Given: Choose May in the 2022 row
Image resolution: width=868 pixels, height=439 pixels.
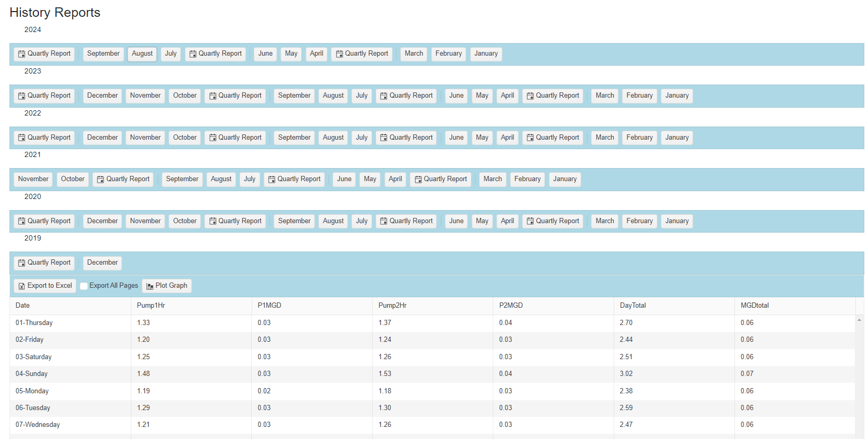Looking at the screenshot, I should point(482,138).
